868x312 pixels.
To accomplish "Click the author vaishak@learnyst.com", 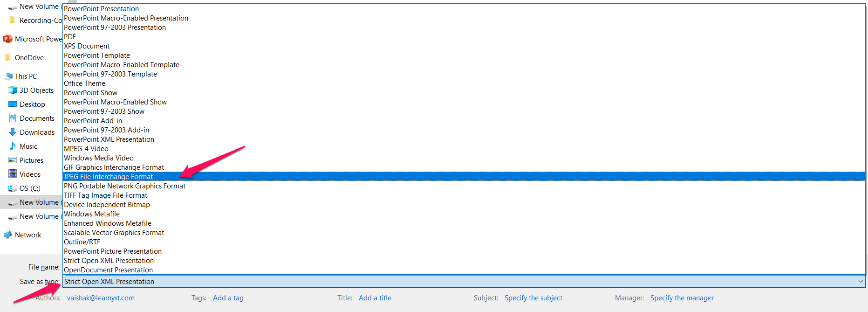I will pos(101,298).
